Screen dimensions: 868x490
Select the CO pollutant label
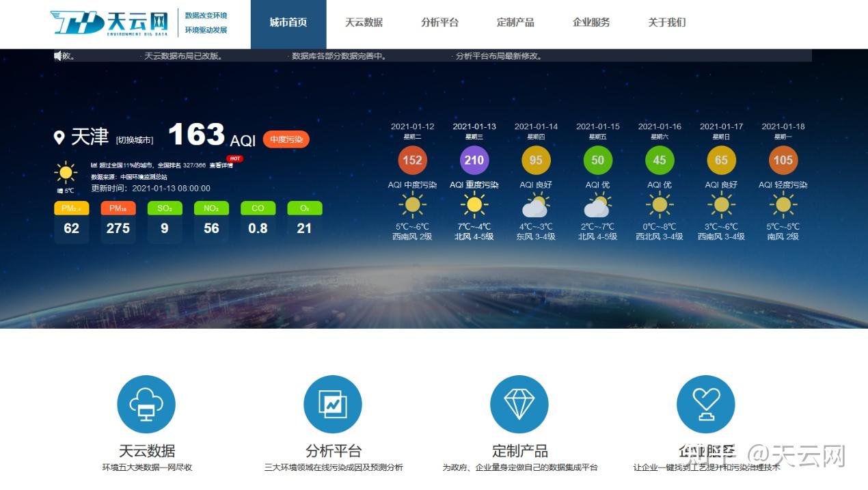point(258,208)
